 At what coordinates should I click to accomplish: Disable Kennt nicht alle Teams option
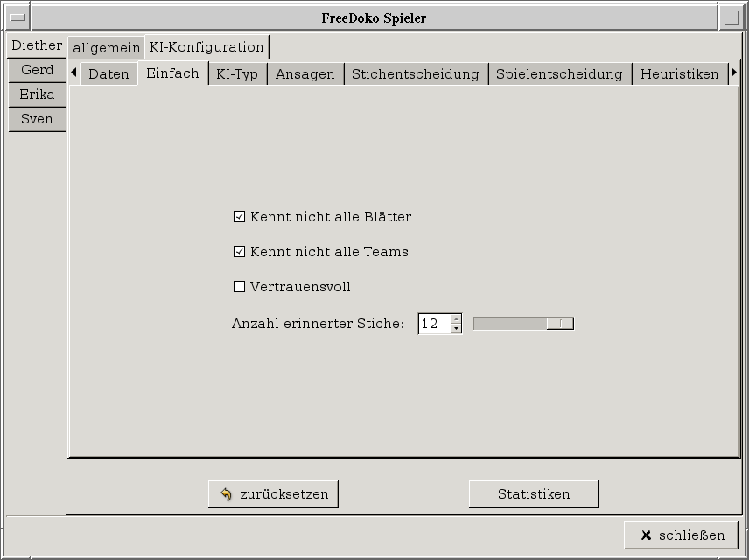239,252
